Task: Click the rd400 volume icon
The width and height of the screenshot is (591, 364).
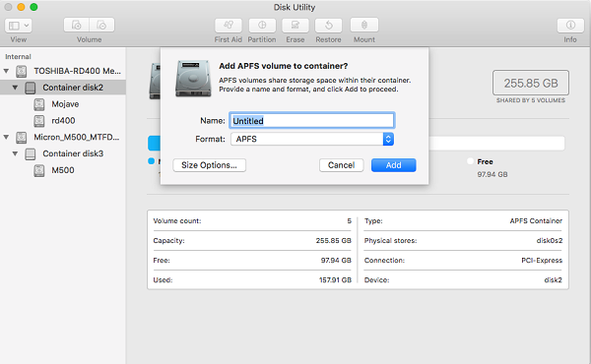Action: pyautogui.click(x=39, y=121)
